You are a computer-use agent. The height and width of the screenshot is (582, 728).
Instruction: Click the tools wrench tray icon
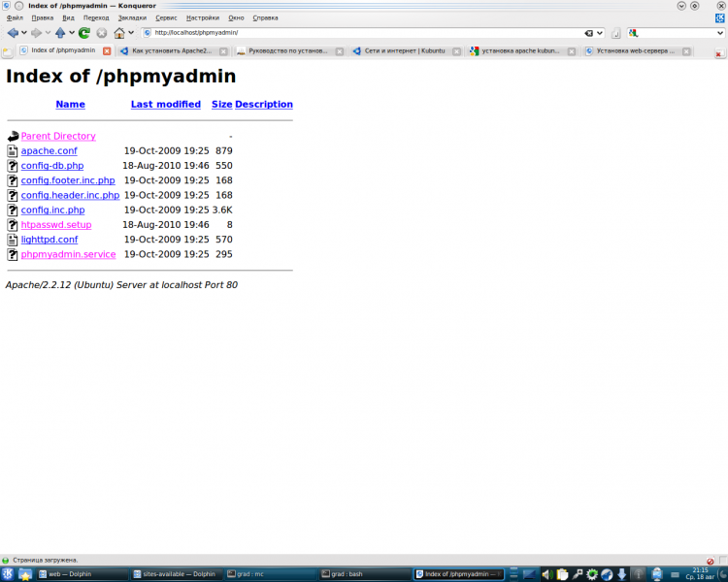(x=578, y=574)
